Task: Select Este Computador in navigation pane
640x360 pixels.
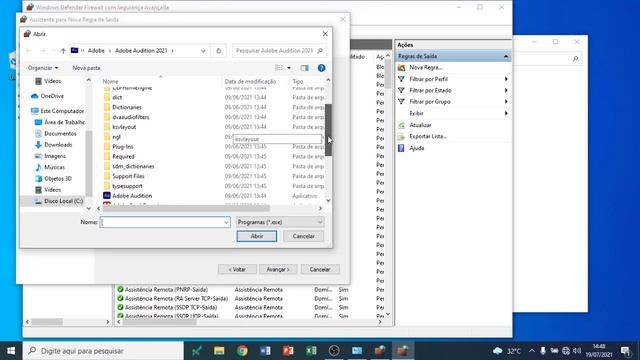Action: click(62, 111)
